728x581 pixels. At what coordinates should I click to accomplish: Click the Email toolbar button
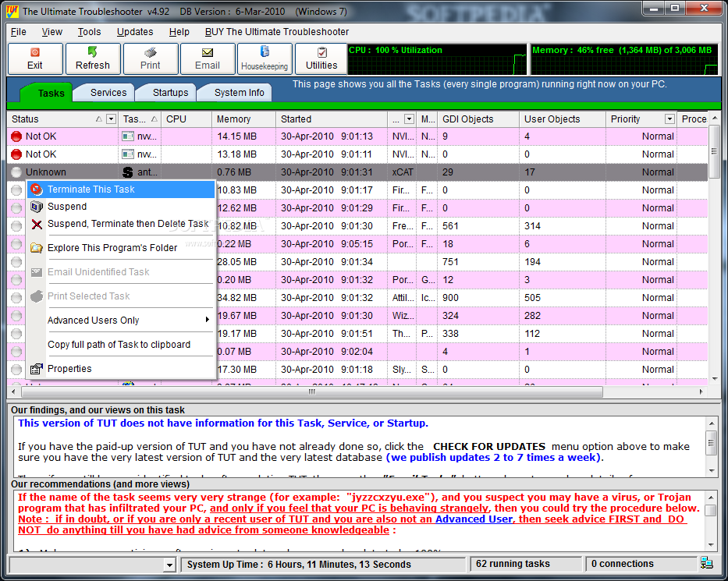208,59
